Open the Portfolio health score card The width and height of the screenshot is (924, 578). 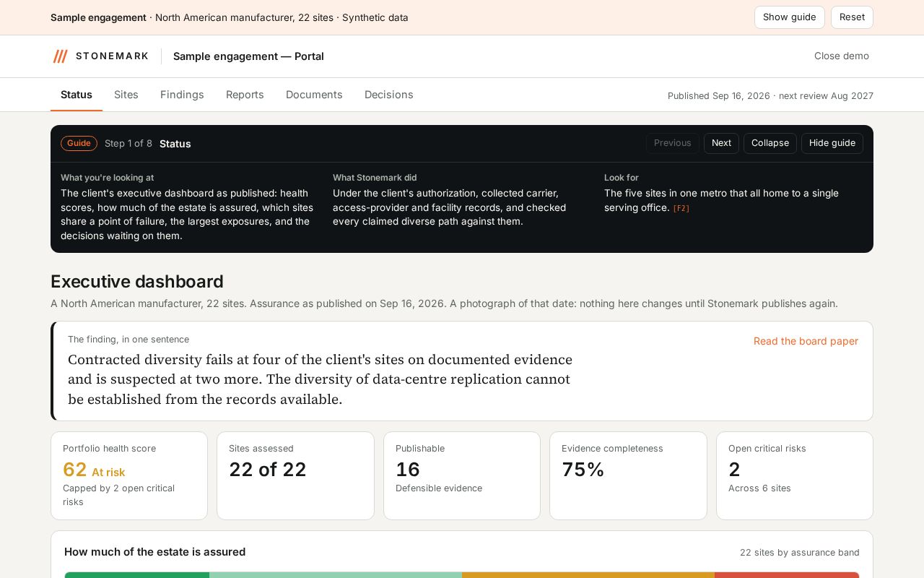pos(129,475)
